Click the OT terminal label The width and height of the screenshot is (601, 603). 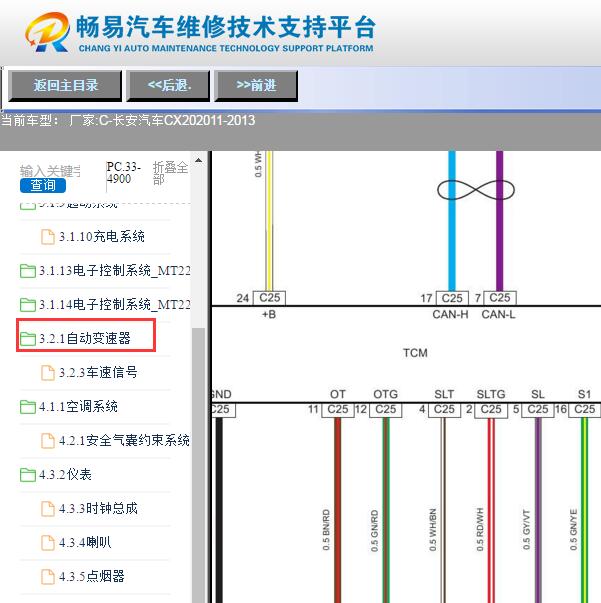click(338, 394)
